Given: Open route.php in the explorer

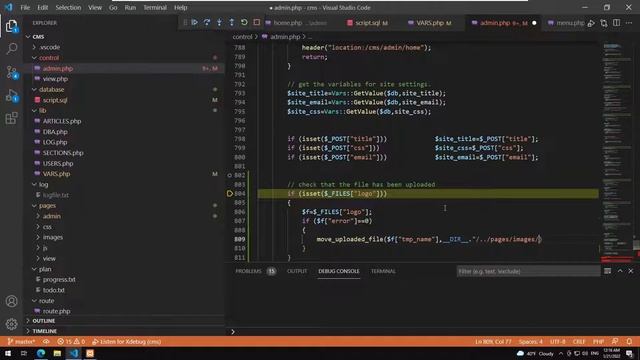Looking at the screenshot, I should (x=56, y=311).
